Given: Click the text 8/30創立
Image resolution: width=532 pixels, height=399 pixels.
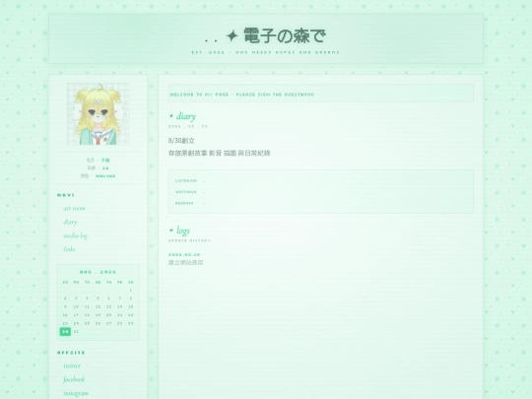Looking at the screenshot, I should (x=181, y=141).
